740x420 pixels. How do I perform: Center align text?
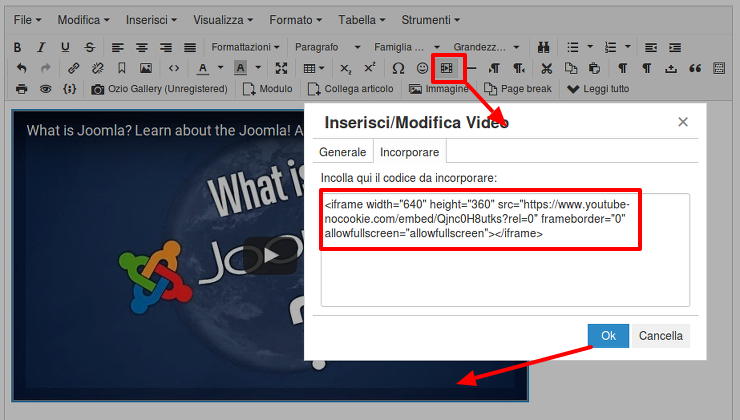pyautogui.click(x=142, y=47)
